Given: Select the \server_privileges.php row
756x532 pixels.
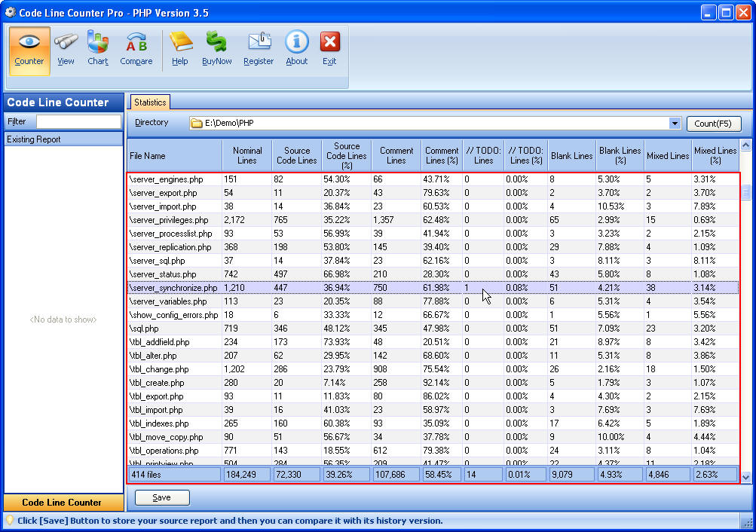Looking at the screenshot, I should coord(433,220).
